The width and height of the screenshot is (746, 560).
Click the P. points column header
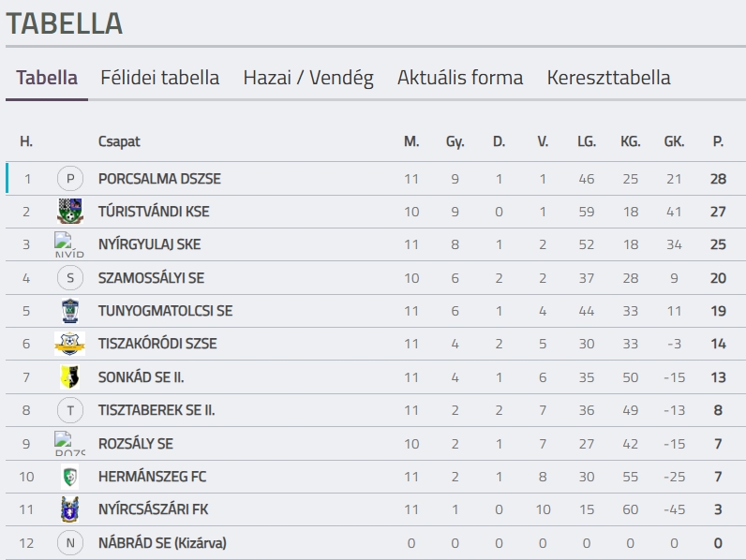718,141
